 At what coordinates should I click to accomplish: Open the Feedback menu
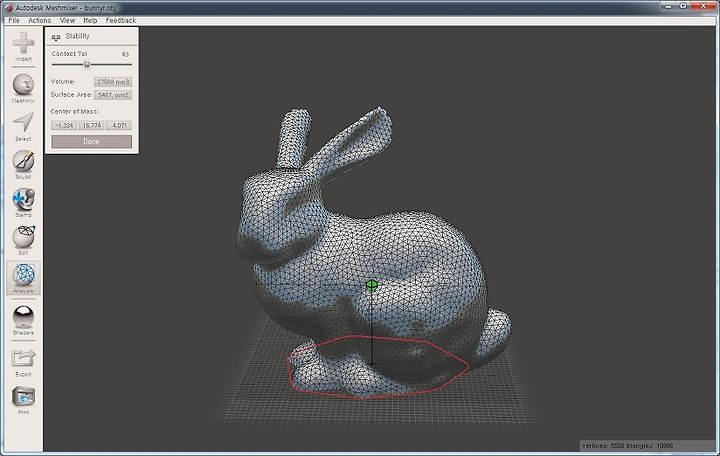(x=121, y=20)
